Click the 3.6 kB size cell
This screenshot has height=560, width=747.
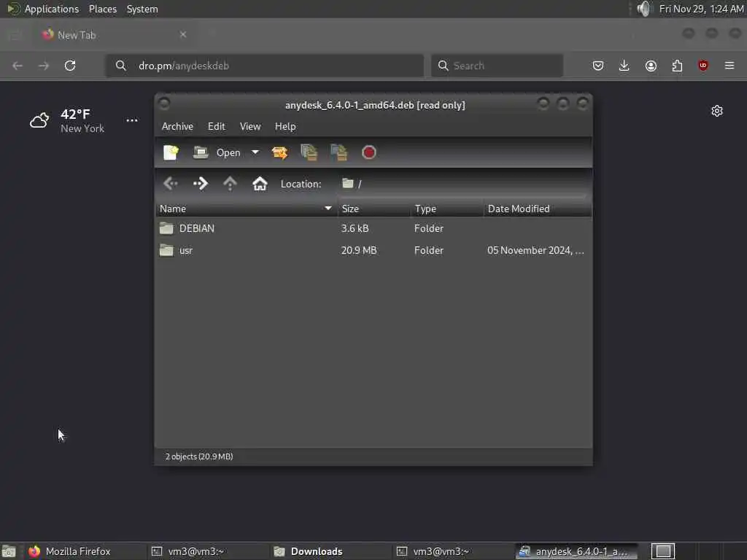pyautogui.click(x=355, y=228)
